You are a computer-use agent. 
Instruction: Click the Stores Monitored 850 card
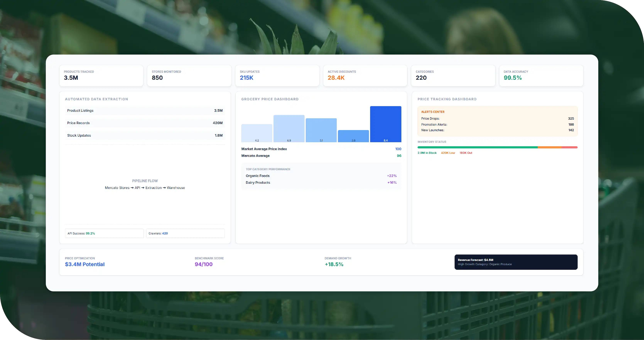pos(189,76)
